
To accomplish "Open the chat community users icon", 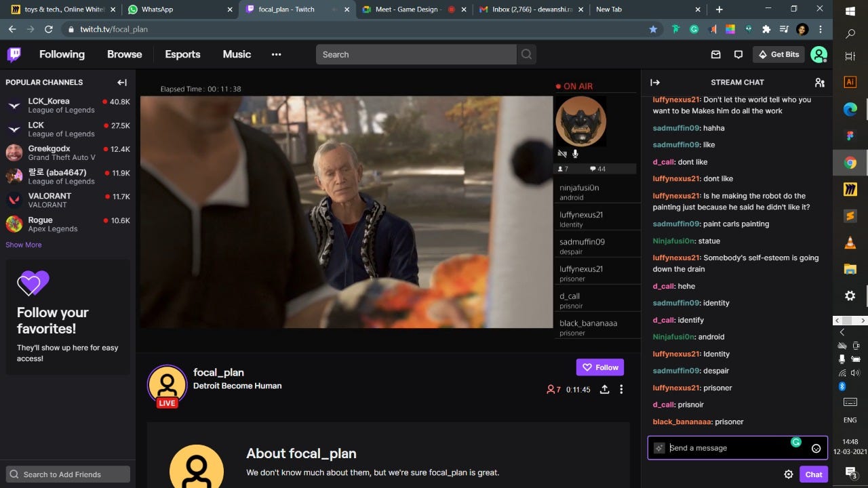I will [819, 83].
